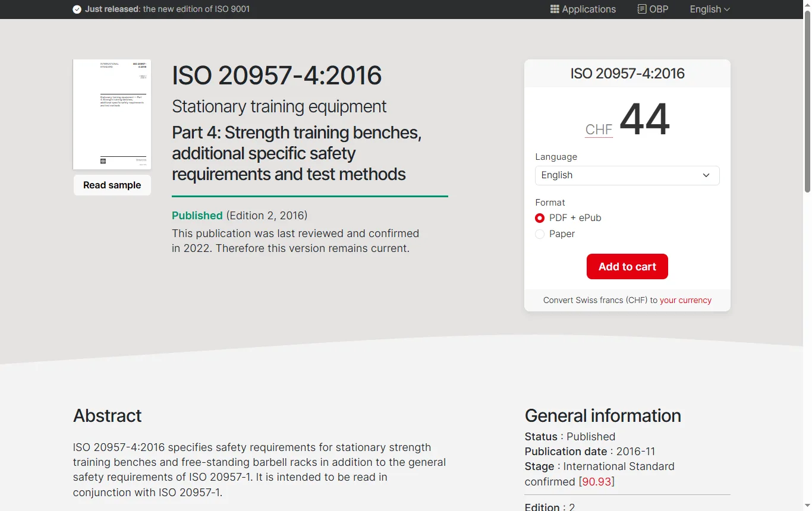812x511 pixels.
Task: Click the Add to cart button
Action: tap(627, 267)
